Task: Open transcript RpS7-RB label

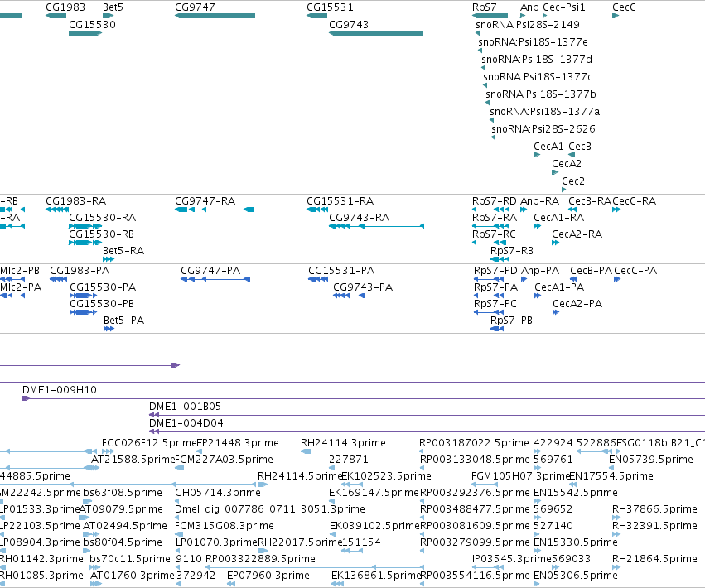Action: [512, 251]
